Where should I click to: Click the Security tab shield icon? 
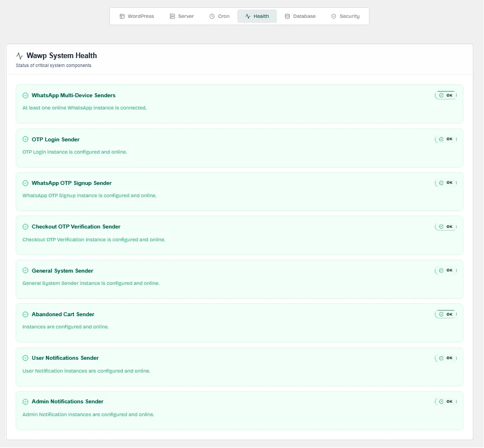point(333,16)
